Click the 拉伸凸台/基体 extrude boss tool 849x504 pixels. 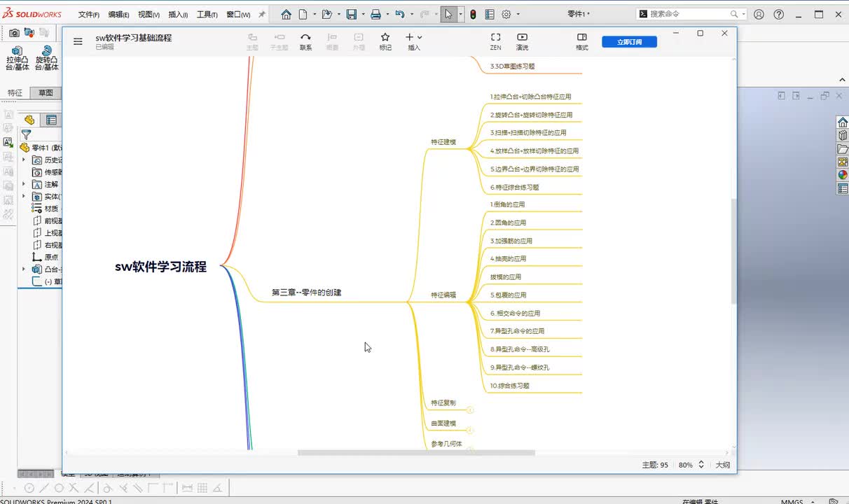[x=18, y=58]
